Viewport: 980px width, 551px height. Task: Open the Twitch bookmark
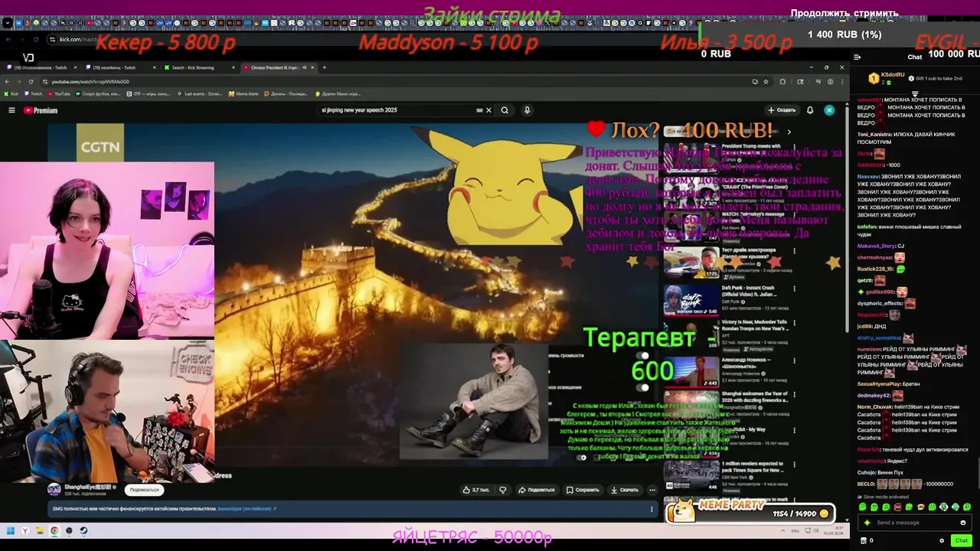[33, 94]
